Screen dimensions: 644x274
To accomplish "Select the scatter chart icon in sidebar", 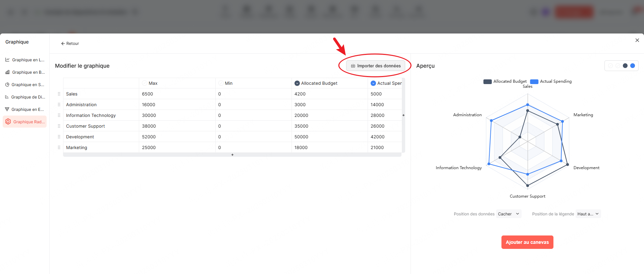I will [7, 97].
